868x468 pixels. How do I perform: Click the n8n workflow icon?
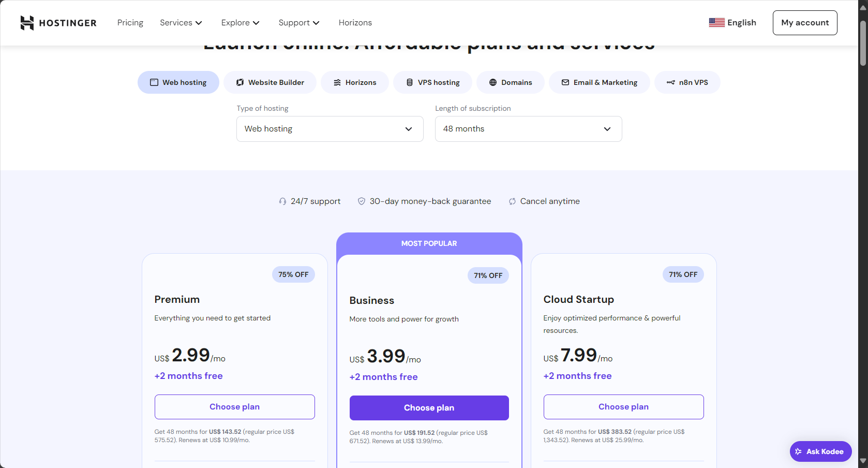(671, 82)
